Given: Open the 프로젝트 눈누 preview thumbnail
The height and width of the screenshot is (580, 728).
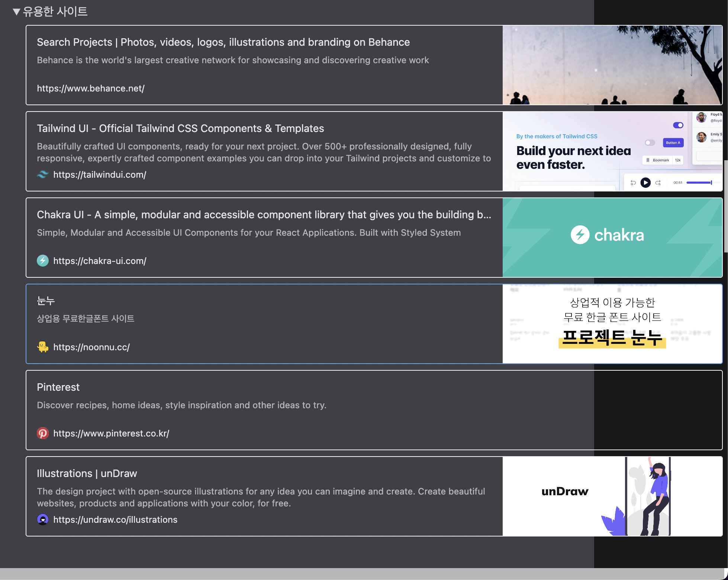Looking at the screenshot, I should [612, 324].
